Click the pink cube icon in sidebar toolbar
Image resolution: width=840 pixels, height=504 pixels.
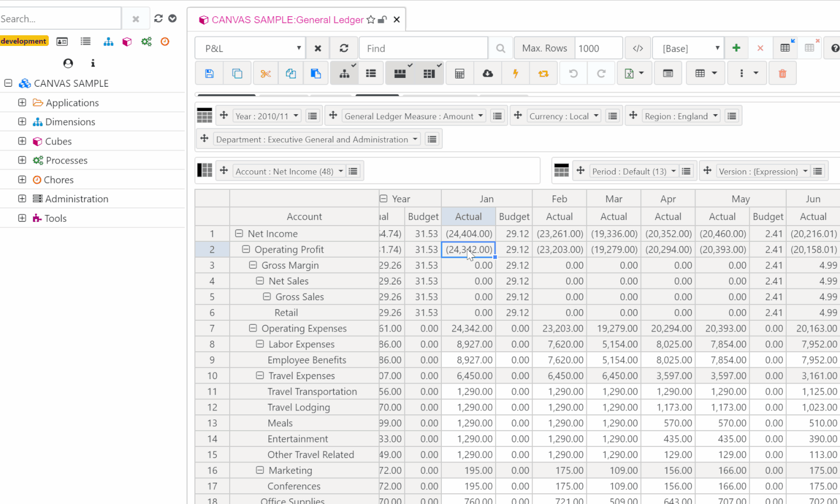click(127, 41)
